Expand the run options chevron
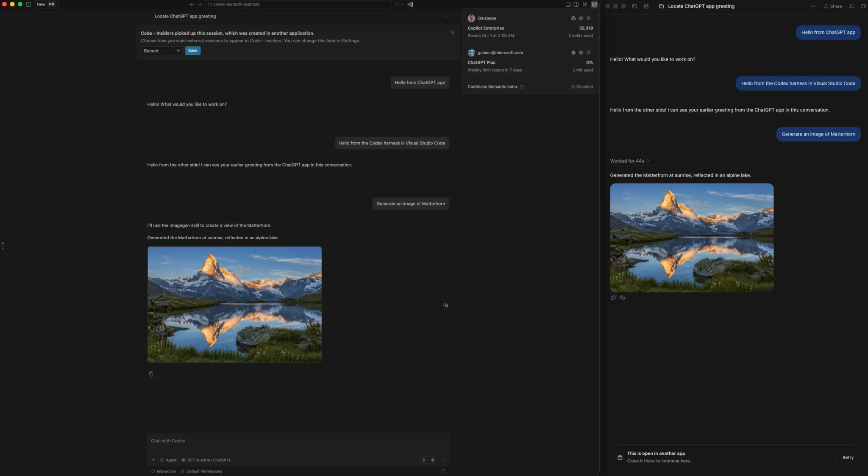This screenshot has height=476, width=868. click(x=402, y=4)
